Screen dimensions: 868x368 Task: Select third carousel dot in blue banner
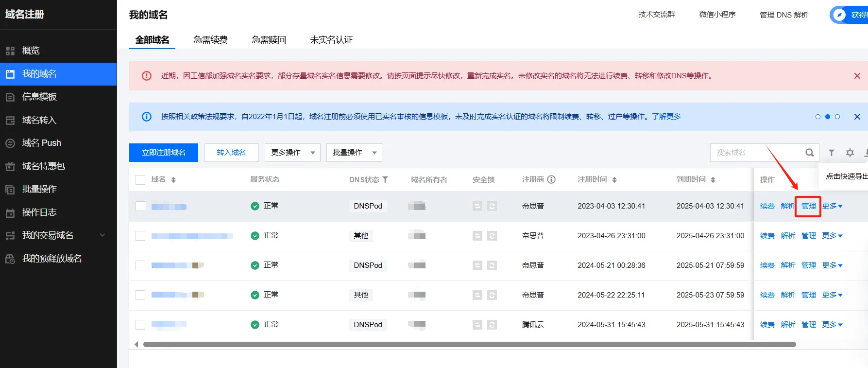coord(837,117)
